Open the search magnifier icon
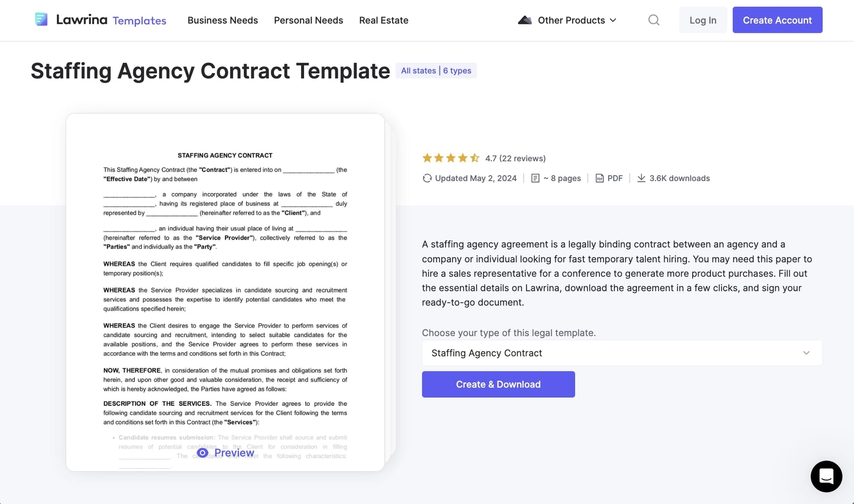The image size is (854, 504). 653,20
